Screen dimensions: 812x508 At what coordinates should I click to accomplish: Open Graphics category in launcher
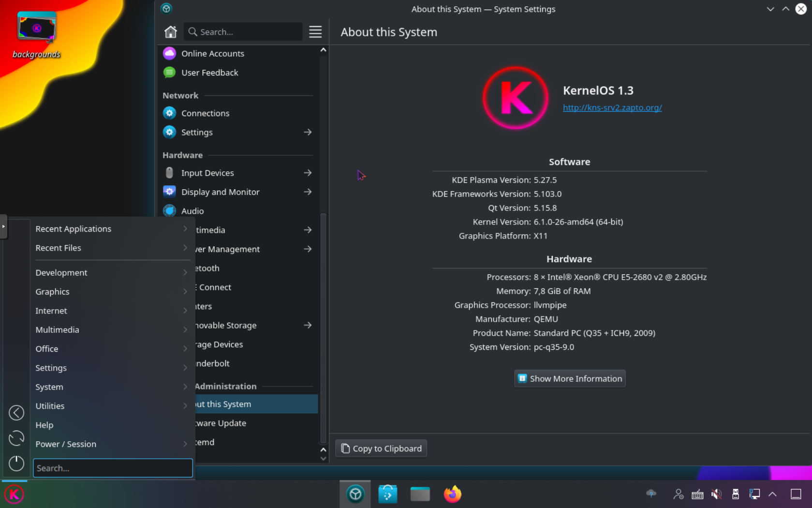tap(112, 292)
